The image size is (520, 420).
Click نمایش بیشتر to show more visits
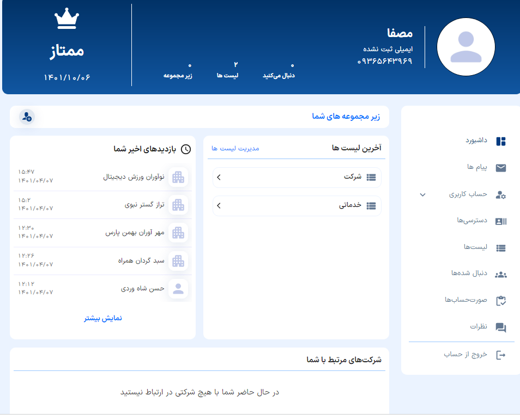(103, 318)
